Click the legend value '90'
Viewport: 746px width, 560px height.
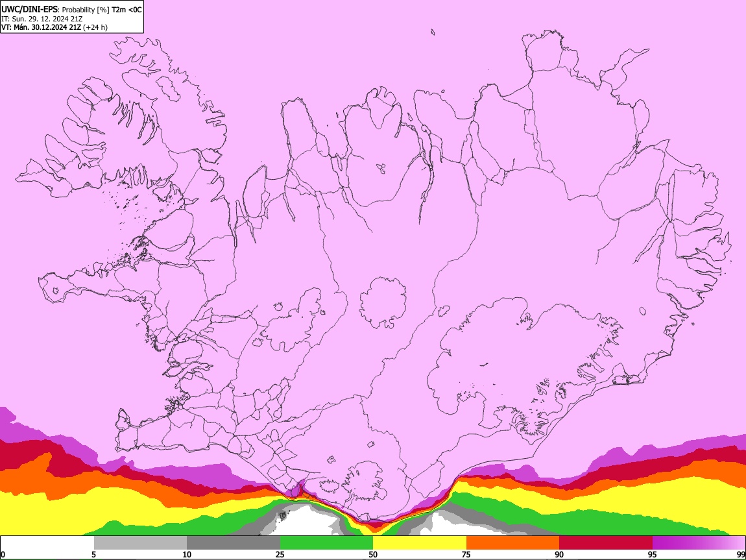coord(559,555)
